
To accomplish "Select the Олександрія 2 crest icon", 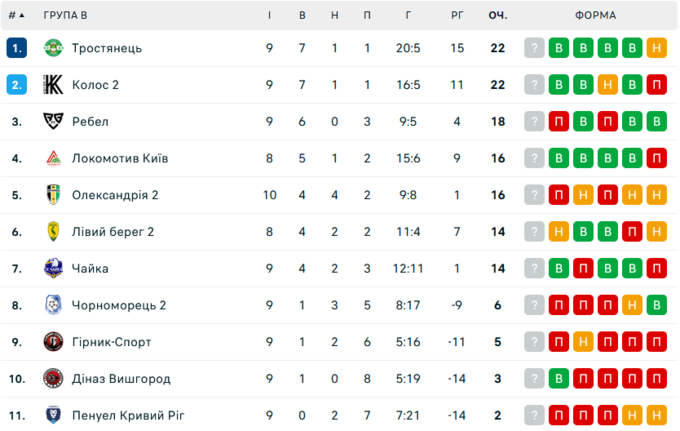I will click(53, 195).
